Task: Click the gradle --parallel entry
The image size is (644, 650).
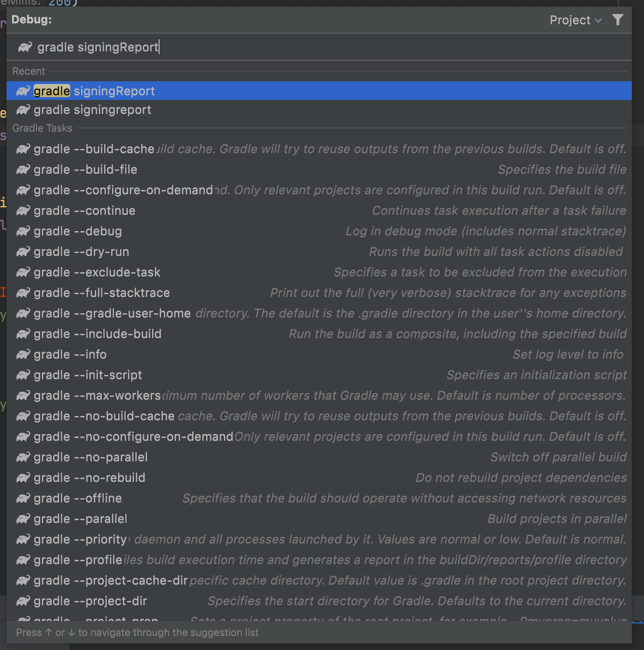Action: pyautogui.click(x=319, y=519)
